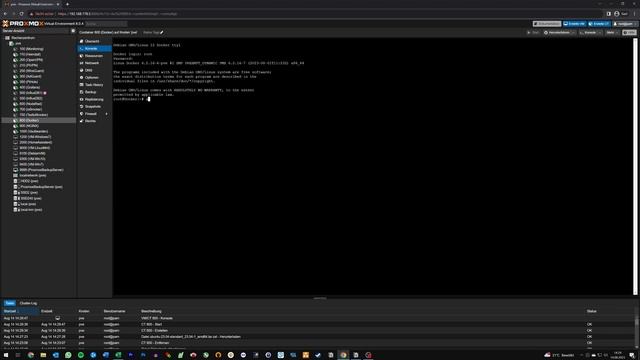This screenshot has width=640, height=360.
Task: Open a new browser tab
Action: tap(67, 4)
